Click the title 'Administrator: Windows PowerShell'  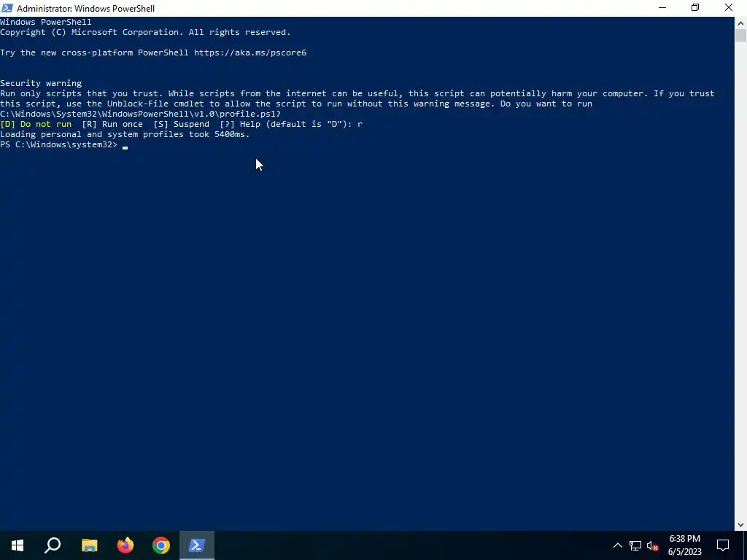point(86,9)
